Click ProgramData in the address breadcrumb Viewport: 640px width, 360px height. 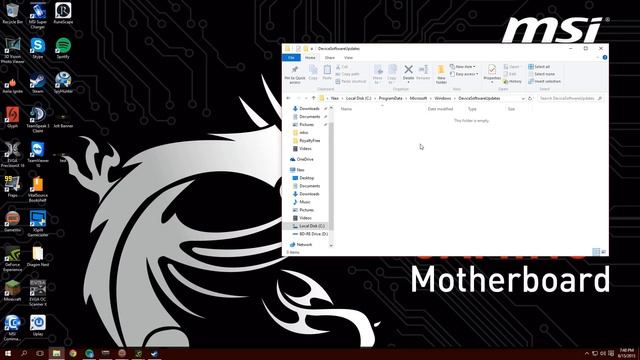click(x=390, y=98)
